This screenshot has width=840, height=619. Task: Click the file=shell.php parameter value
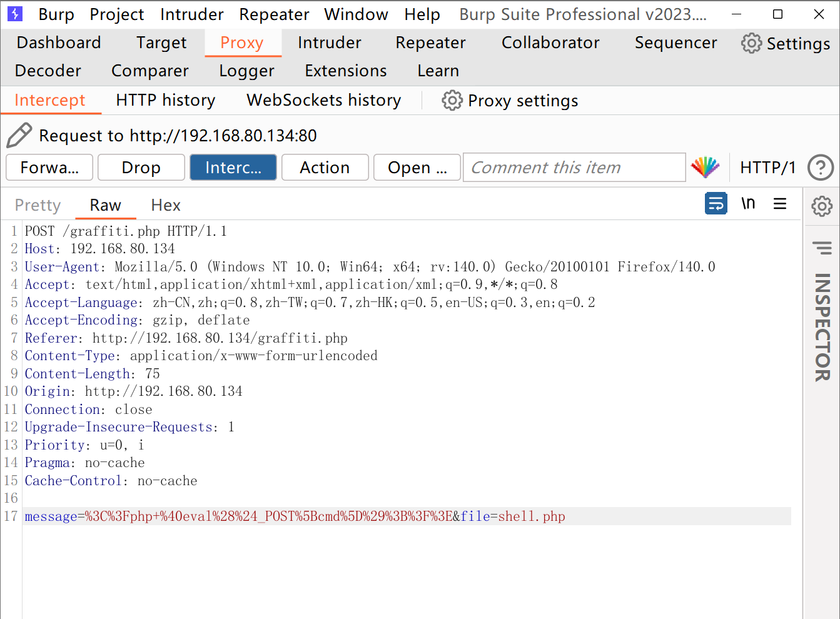[x=532, y=516]
